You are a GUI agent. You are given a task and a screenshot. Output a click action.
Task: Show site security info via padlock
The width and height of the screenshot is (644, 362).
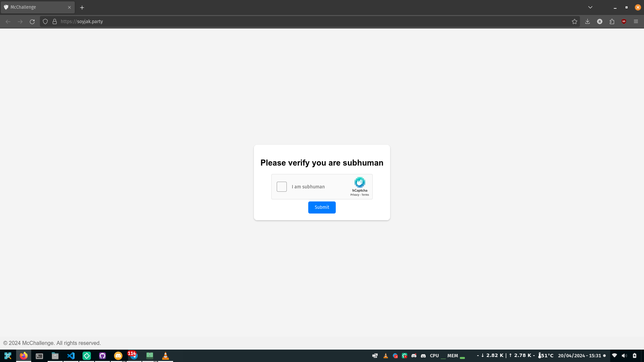point(55,21)
